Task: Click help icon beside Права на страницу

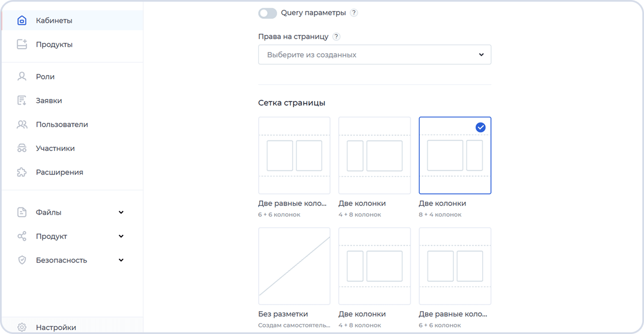Action: coord(336,36)
